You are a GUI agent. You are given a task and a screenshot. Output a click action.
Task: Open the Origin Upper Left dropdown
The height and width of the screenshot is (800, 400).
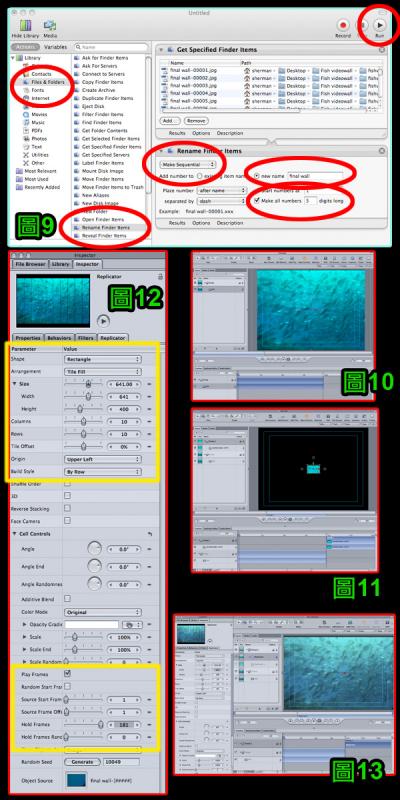tap(103, 459)
